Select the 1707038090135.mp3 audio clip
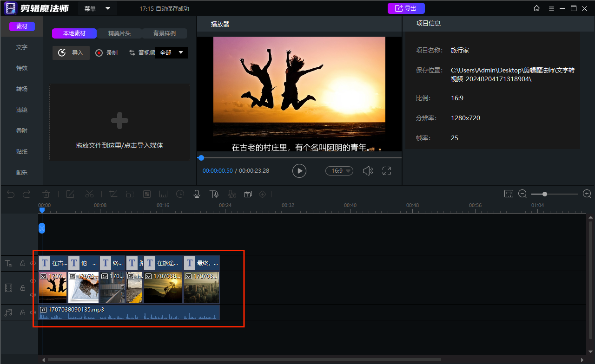Image resolution: width=595 pixels, height=364 pixels. [129, 312]
